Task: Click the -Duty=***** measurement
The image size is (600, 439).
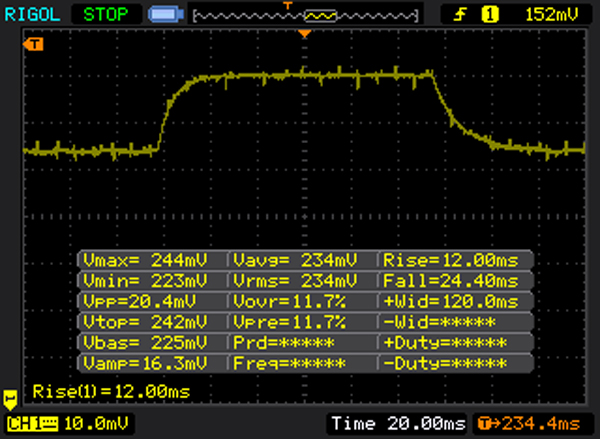Action: click(x=445, y=363)
